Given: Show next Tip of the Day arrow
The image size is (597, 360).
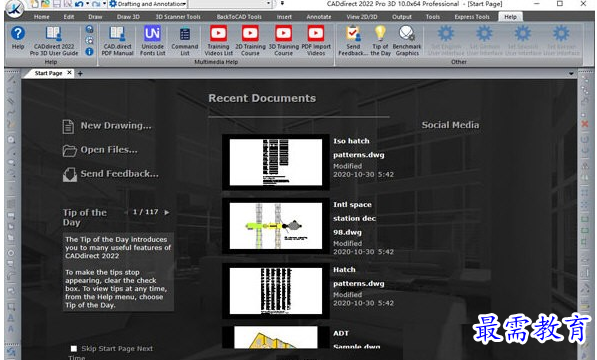Looking at the screenshot, I should 167,212.
